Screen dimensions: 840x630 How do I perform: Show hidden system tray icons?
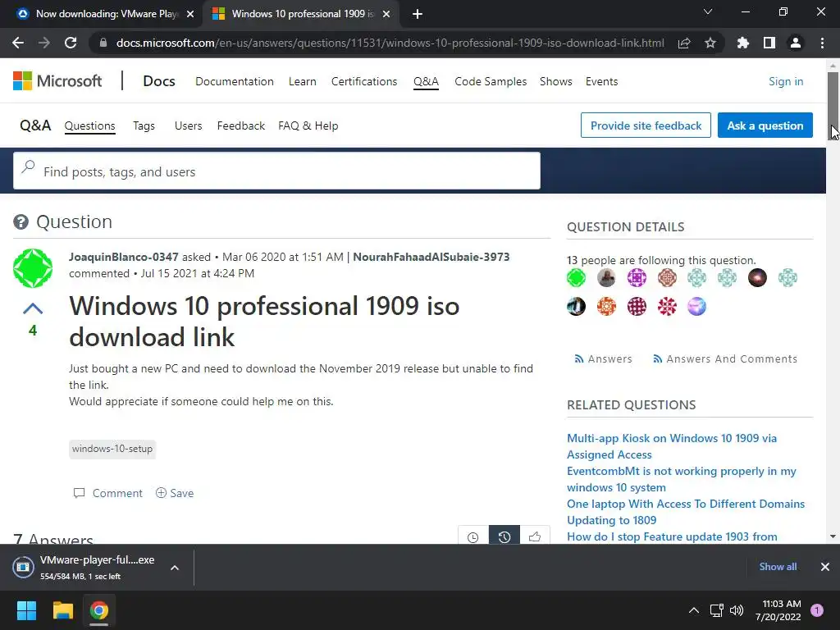694,610
